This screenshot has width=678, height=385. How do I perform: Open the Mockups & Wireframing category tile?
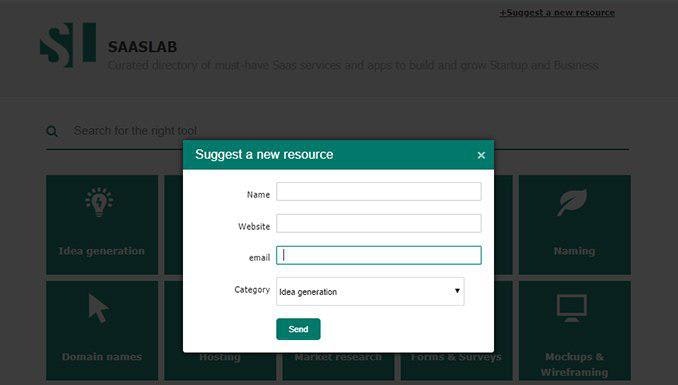pos(575,330)
